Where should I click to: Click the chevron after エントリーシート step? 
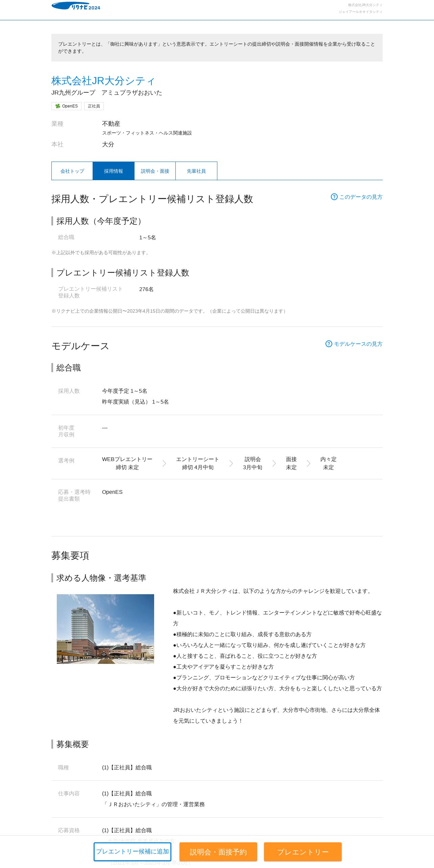(x=231, y=463)
